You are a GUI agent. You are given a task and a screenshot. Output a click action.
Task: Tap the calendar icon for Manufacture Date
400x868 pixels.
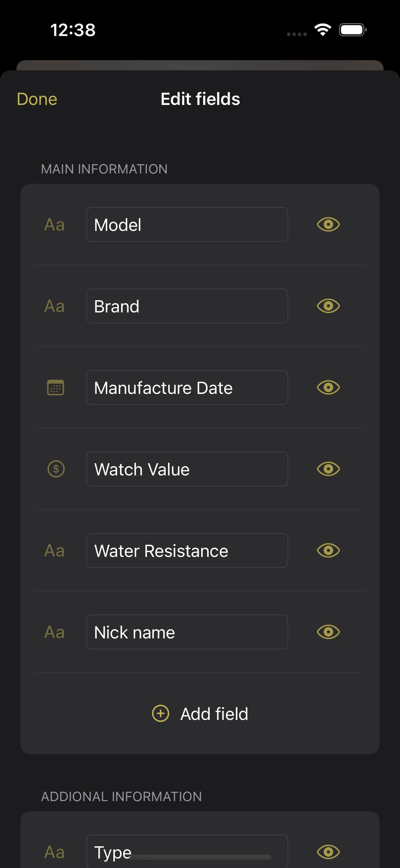(x=55, y=387)
